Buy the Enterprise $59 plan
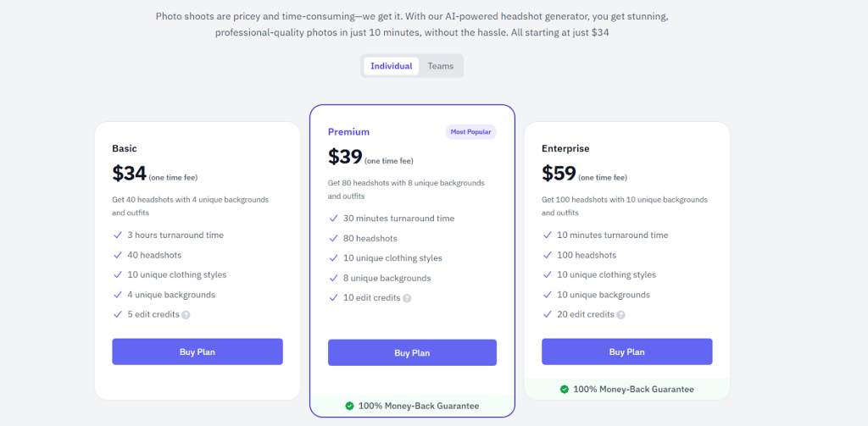Screen dimensions: 868x426 pyautogui.click(x=626, y=351)
